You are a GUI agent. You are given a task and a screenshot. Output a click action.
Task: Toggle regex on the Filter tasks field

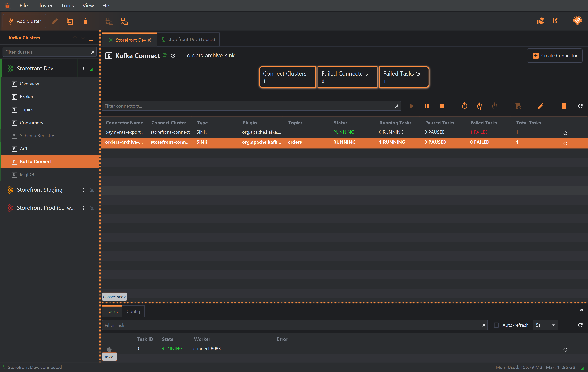point(484,325)
